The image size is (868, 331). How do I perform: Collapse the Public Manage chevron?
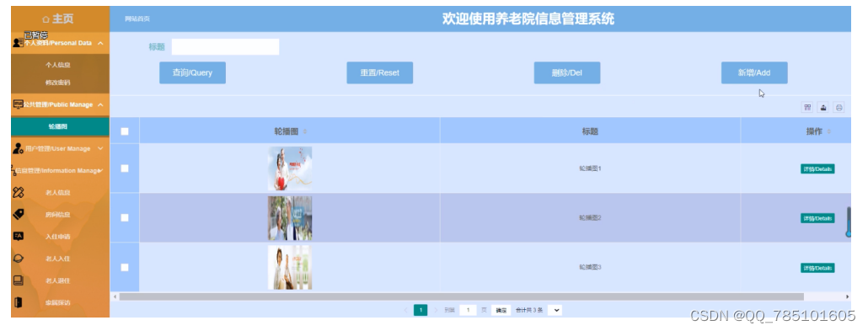point(100,104)
